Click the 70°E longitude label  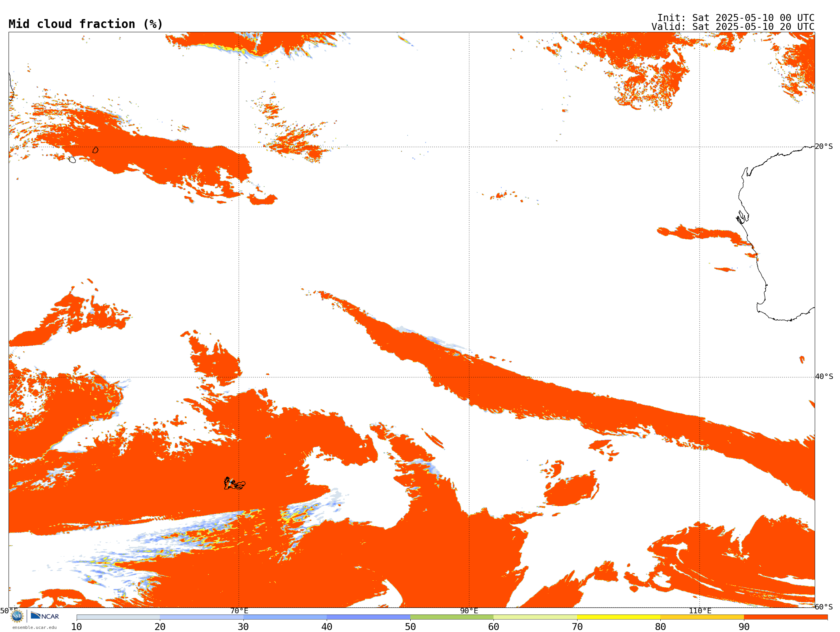click(x=239, y=611)
